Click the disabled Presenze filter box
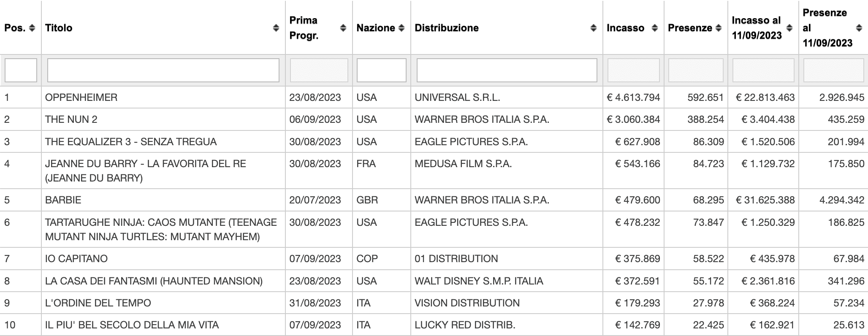 click(696, 70)
